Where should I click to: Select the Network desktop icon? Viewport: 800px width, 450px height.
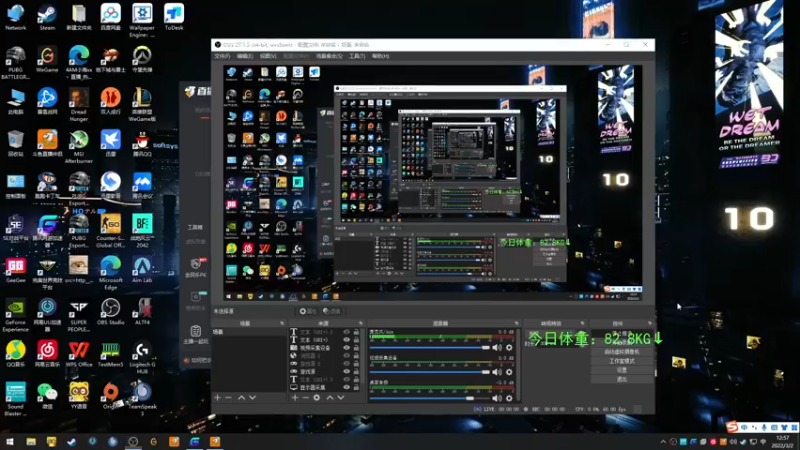[x=15, y=17]
